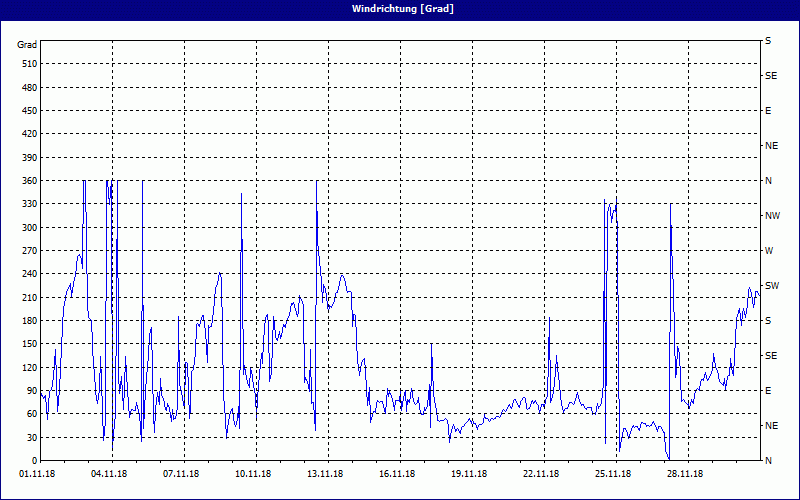
Task: Click the 0 value at the axis origin
Action: pos(35,461)
